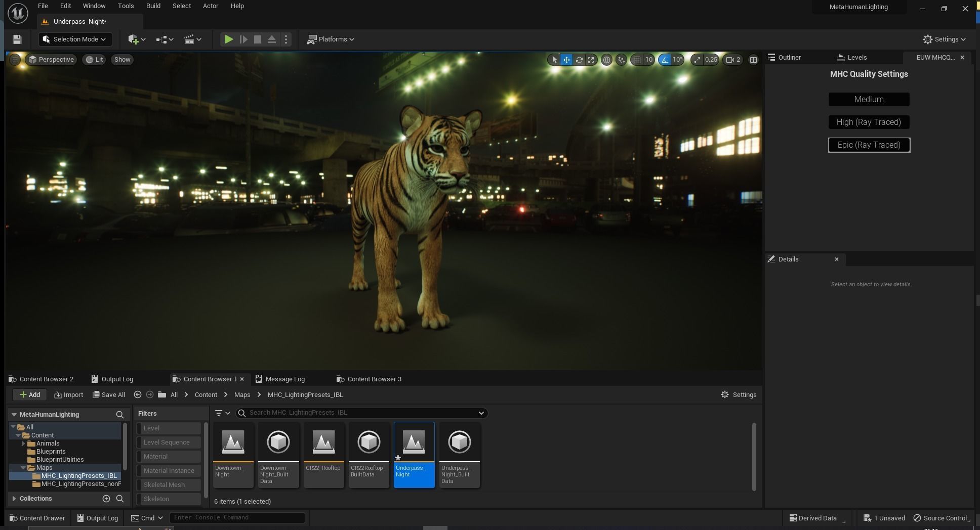Image resolution: width=980 pixels, height=530 pixels.
Task: Toggle the Material Instance filter
Action: pos(169,471)
